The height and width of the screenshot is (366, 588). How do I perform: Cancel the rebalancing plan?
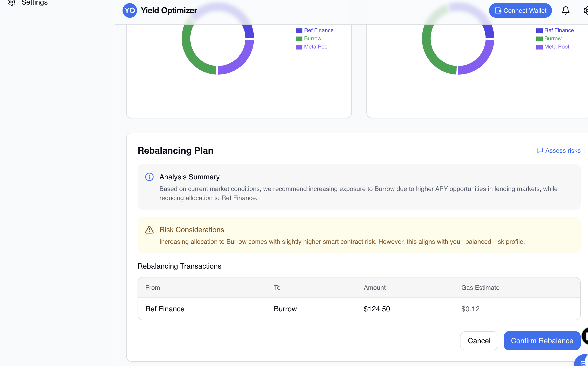(479, 341)
